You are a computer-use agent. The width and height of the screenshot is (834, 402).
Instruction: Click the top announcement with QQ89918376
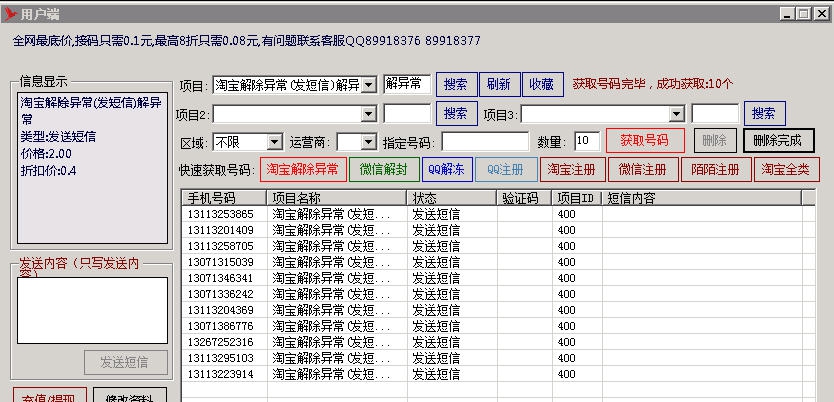click(x=247, y=40)
